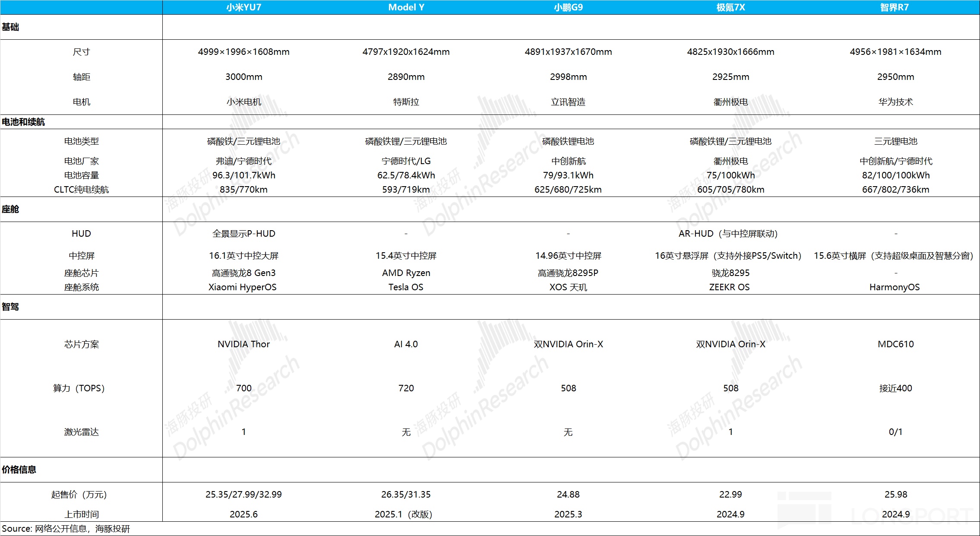
Task: Select the 极氪7X header cell
Action: (x=730, y=7)
